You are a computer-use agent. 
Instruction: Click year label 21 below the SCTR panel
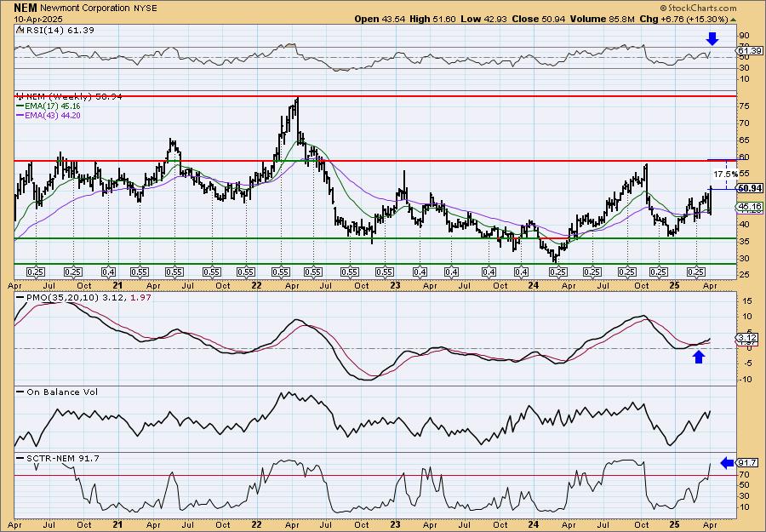pyautogui.click(x=117, y=524)
